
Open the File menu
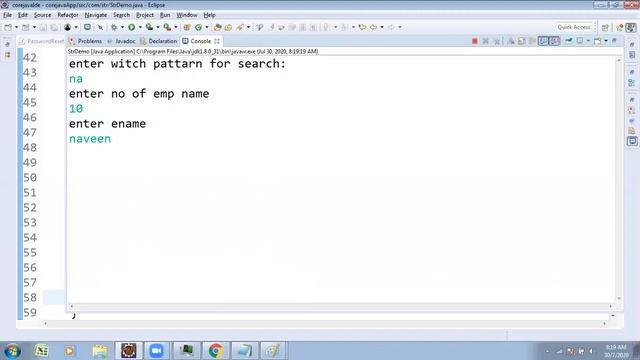(7, 15)
